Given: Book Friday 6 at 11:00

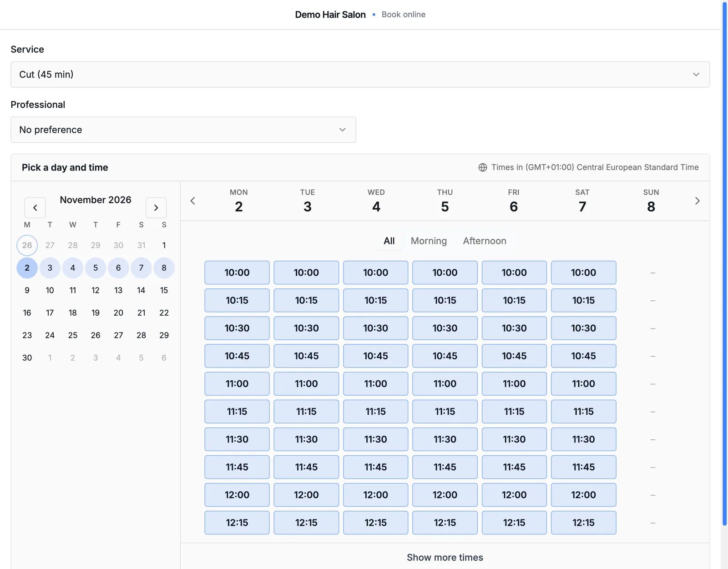Looking at the screenshot, I should [514, 384].
